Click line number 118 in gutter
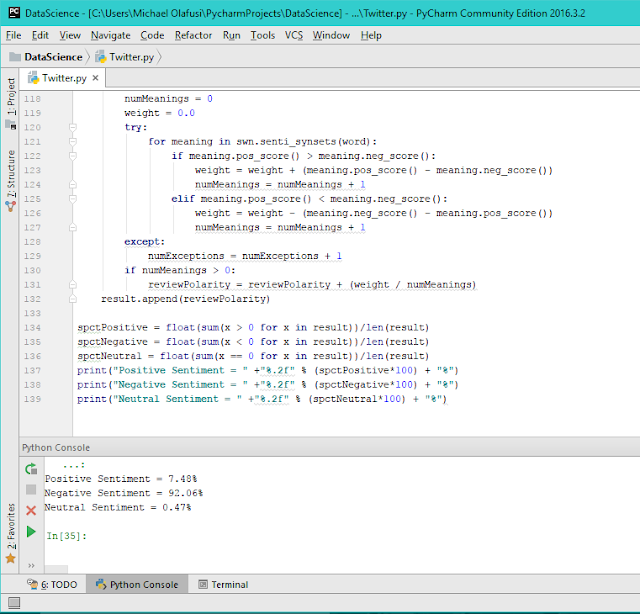This screenshot has width=640, height=614. [32, 99]
